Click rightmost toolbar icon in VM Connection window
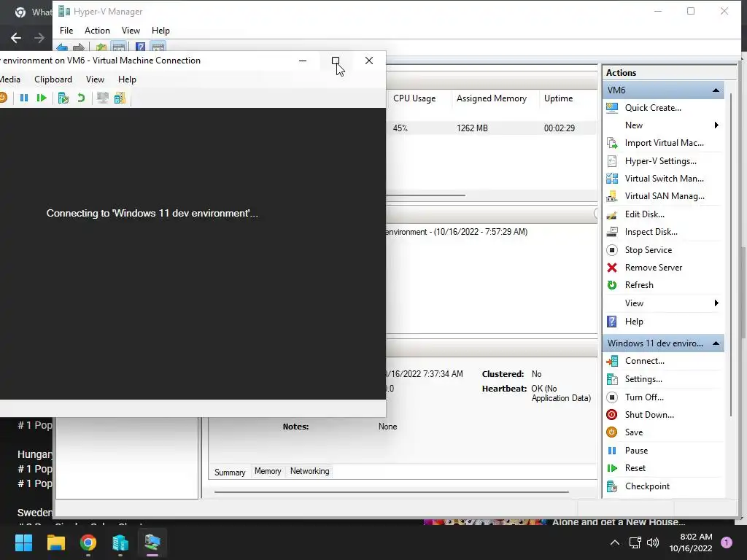Screen dimensions: 747x560 click(x=120, y=98)
